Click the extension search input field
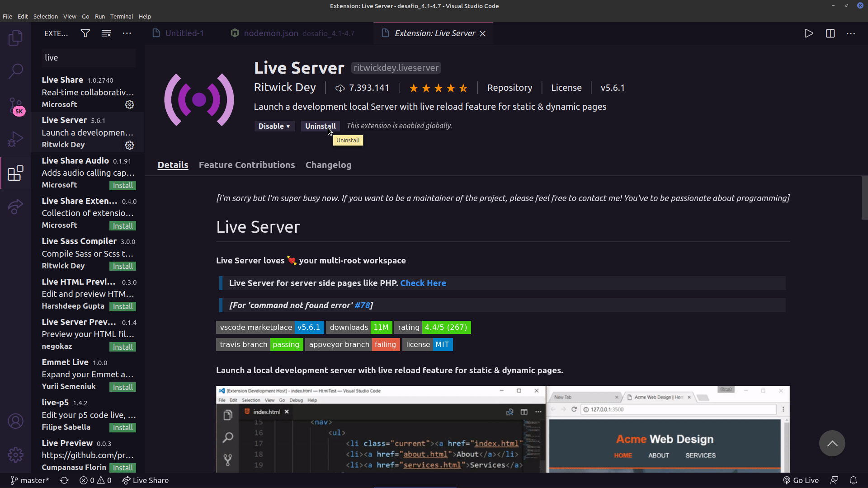 point(88,58)
